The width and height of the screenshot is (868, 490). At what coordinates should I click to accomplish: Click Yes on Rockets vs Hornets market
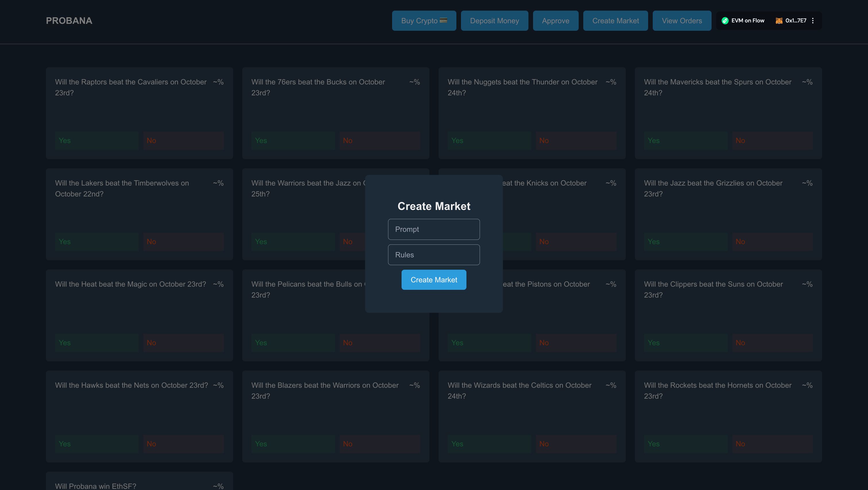point(686,444)
